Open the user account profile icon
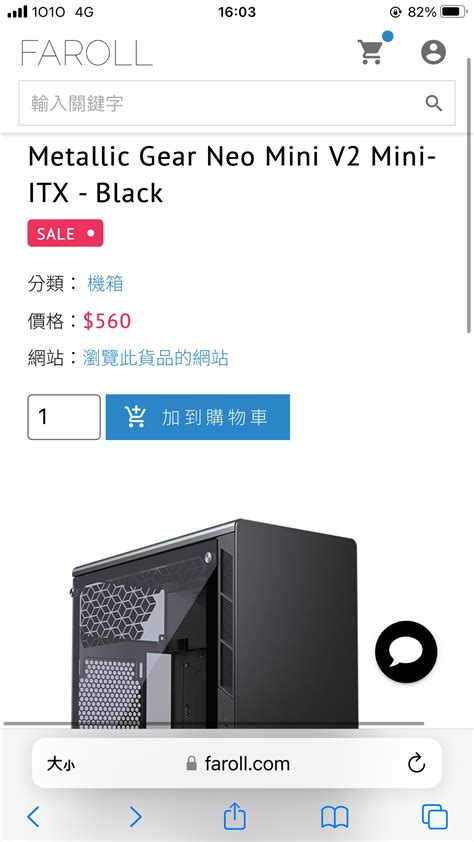Image resolution: width=474 pixels, height=842 pixels. click(x=433, y=52)
